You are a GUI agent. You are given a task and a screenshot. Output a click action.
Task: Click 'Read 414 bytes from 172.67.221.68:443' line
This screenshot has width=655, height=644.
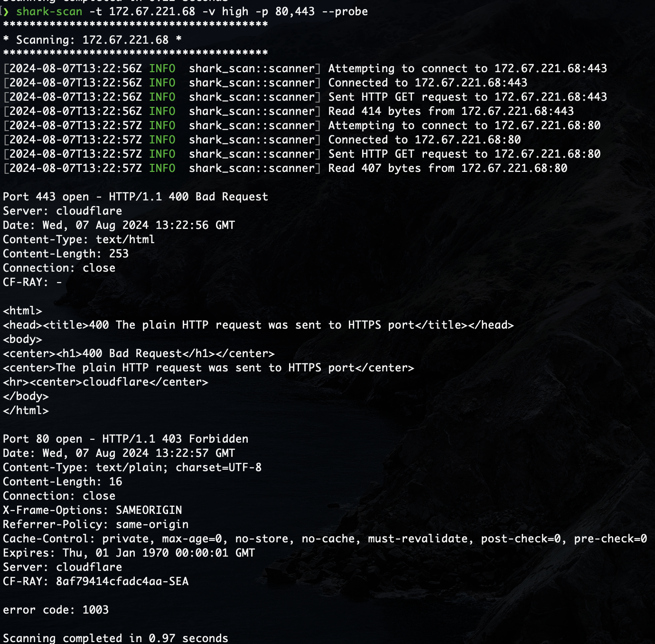(x=451, y=111)
